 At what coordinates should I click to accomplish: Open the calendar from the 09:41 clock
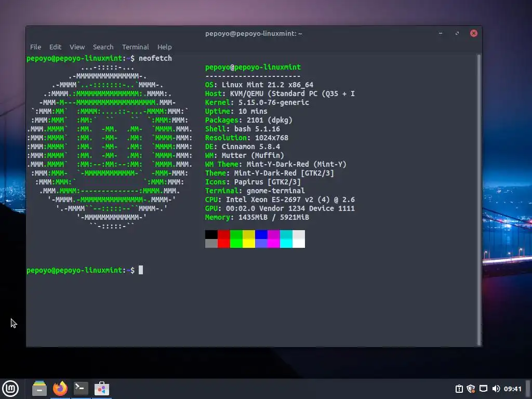tap(512, 389)
